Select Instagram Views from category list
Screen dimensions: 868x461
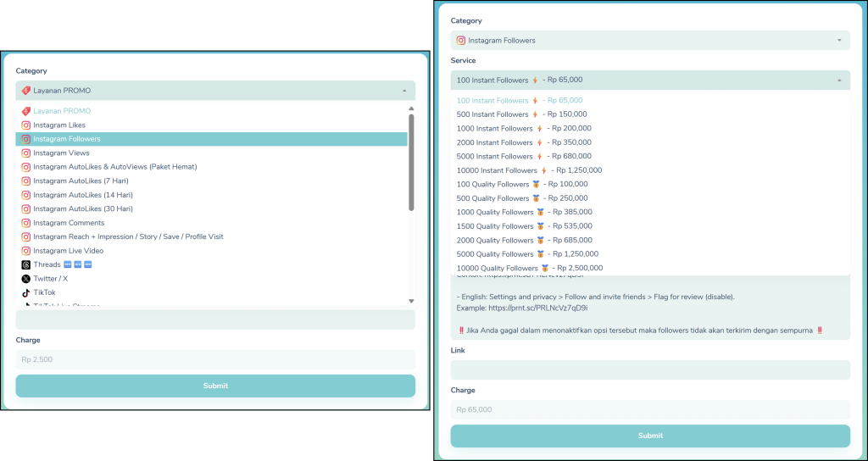[61, 153]
